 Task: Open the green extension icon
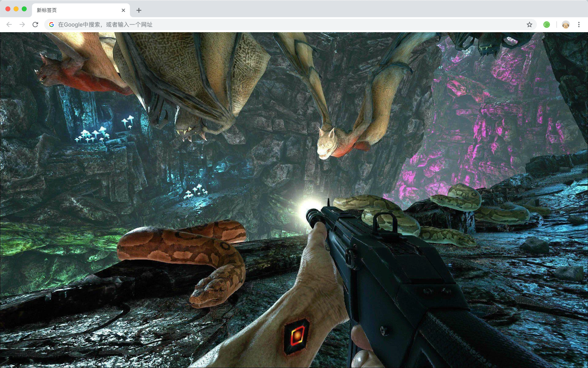pos(547,24)
